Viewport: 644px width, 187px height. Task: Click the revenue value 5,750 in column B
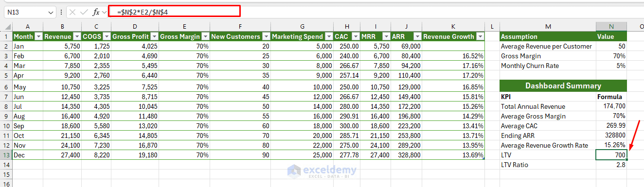[x=62, y=46]
